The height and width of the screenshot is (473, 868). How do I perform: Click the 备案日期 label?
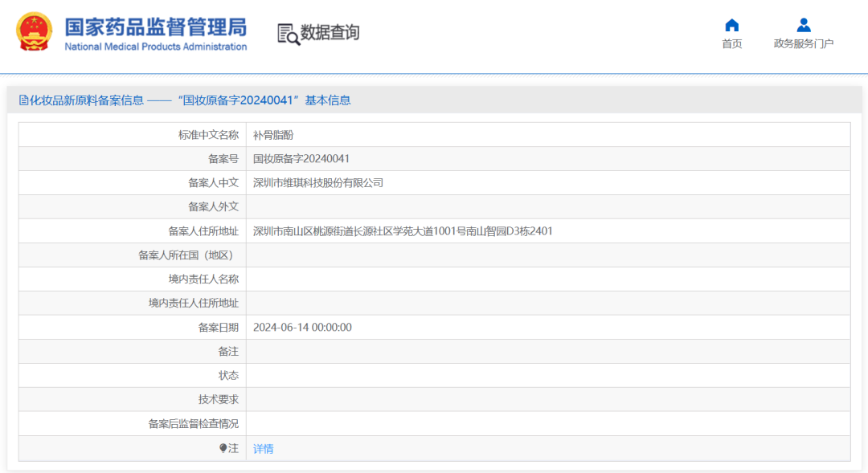pyautogui.click(x=218, y=328)
